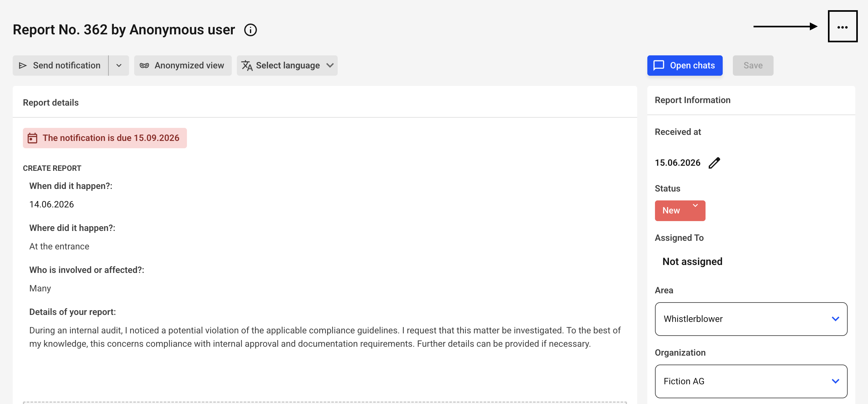Screen dimensions: 868x404
Task: Click the Send notification button
Action: point(61,66)
